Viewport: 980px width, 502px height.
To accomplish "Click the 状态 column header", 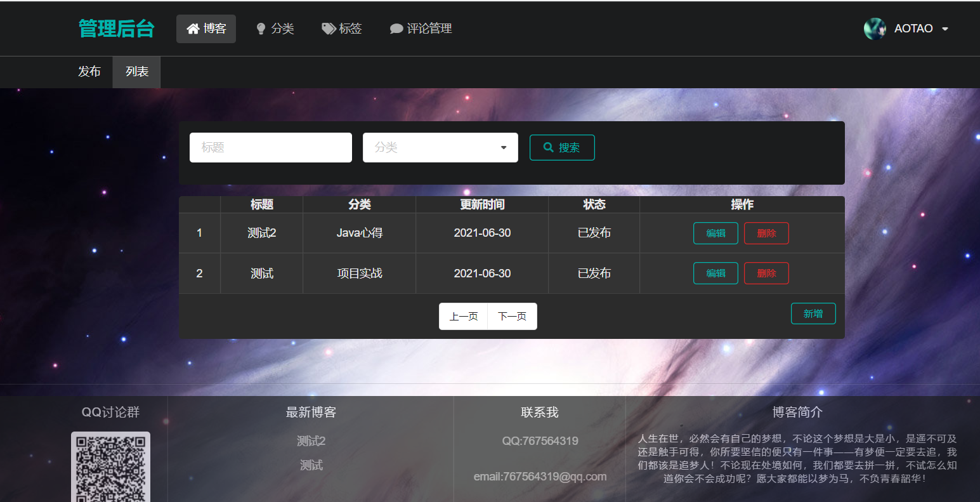I will [594, 204].
